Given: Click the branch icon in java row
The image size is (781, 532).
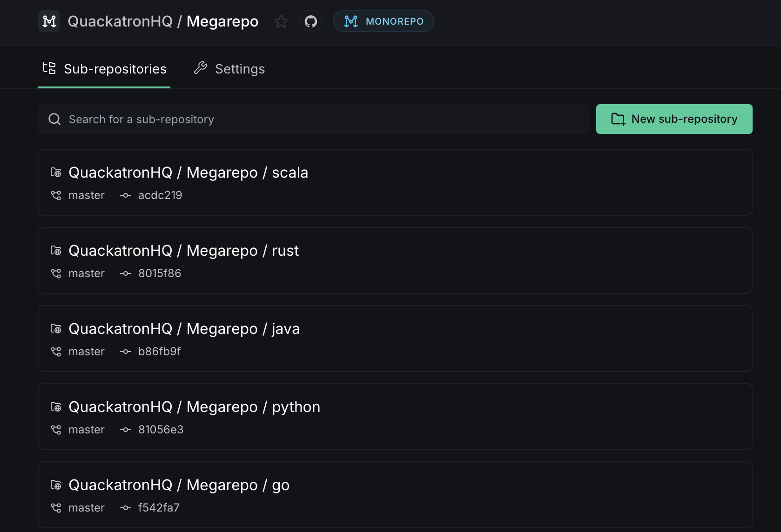Looking at the screenshot, I should click(56, 352).
